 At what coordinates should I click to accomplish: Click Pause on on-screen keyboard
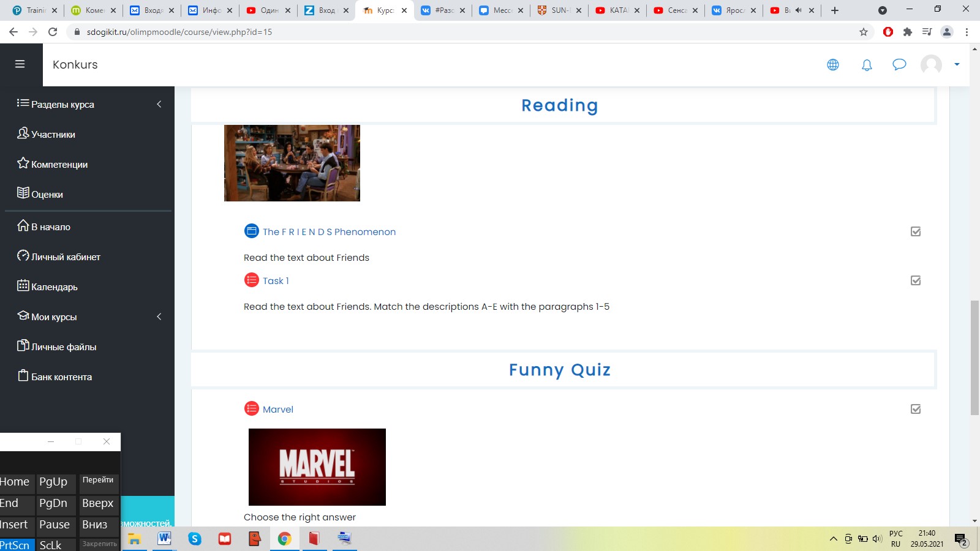pyautogui.click(x=56, y=525)
